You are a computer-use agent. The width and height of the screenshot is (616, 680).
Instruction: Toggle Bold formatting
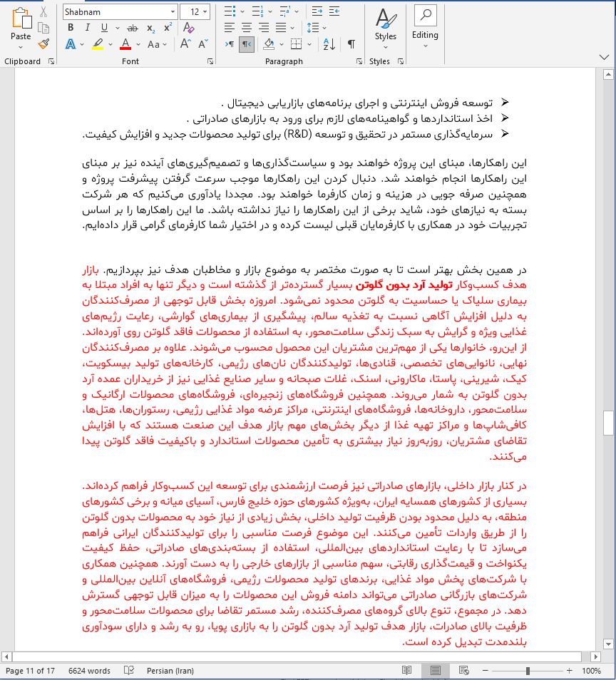(x=71, y=29)
